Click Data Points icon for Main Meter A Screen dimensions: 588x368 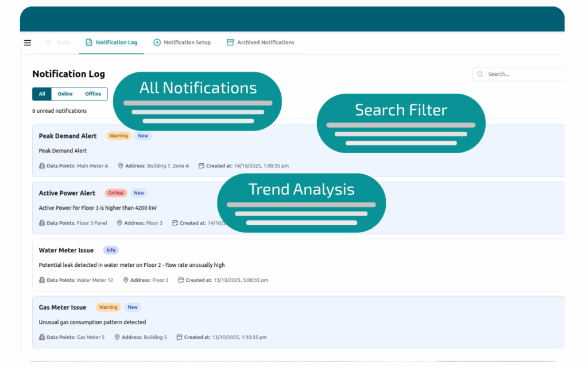(42, 166)
